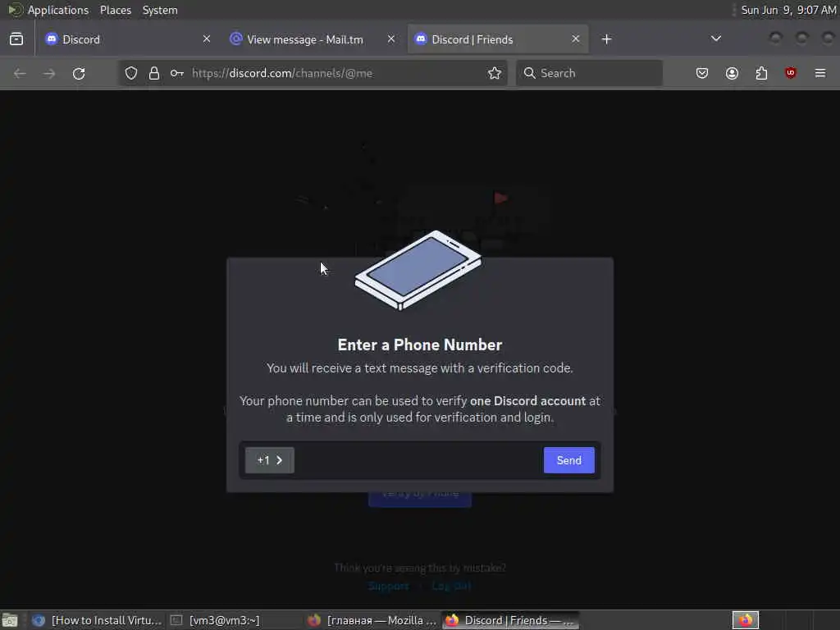Switch to View message - Mail.tm tab
840x630 pixels.
313,39
